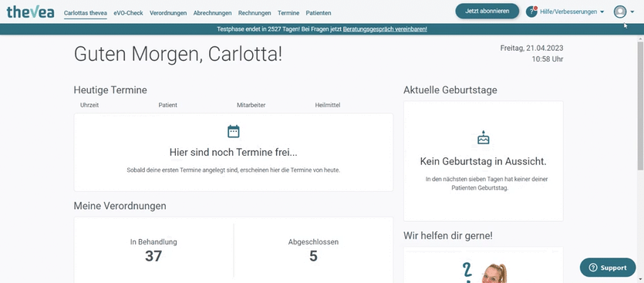The image size is (644, 283).
Task: Expand the account menu arrow
Action: (632, 12)
